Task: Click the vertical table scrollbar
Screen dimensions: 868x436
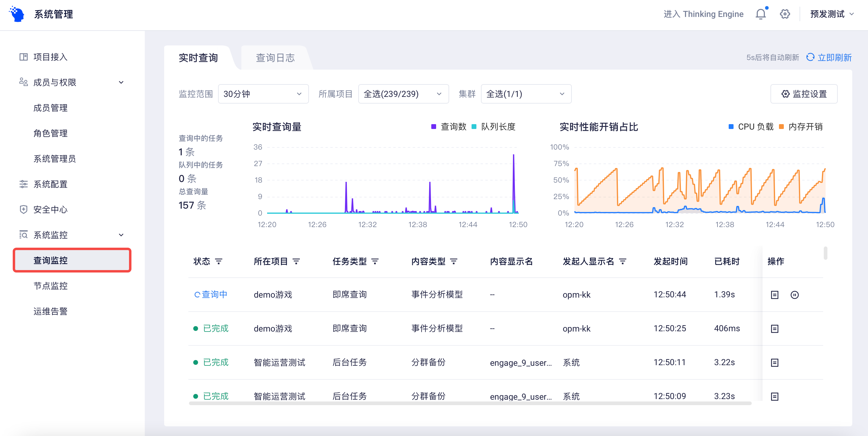Action: [825, 253]
